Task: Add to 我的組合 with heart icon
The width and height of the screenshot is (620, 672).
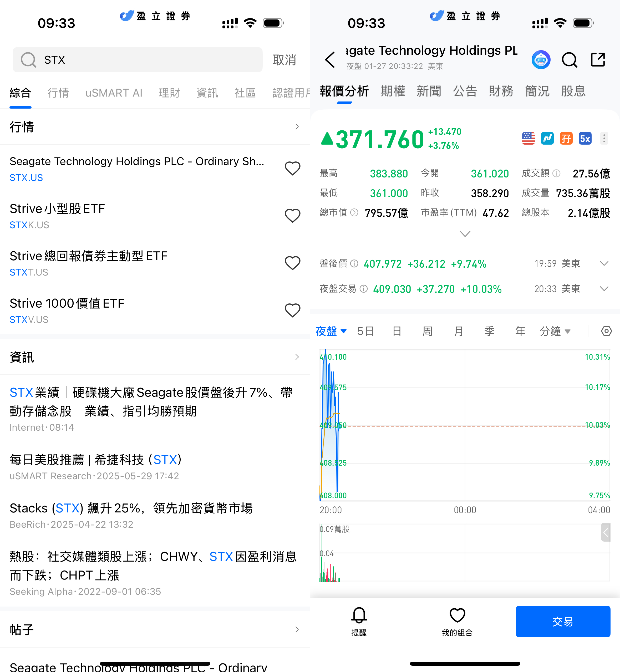Action: click(x=457, y=615)
